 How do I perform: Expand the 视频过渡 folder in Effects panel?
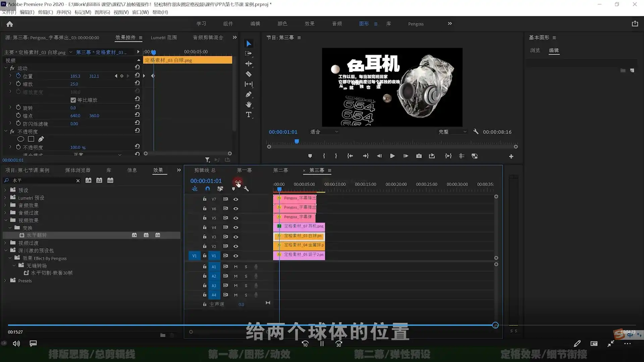[5, 243]
